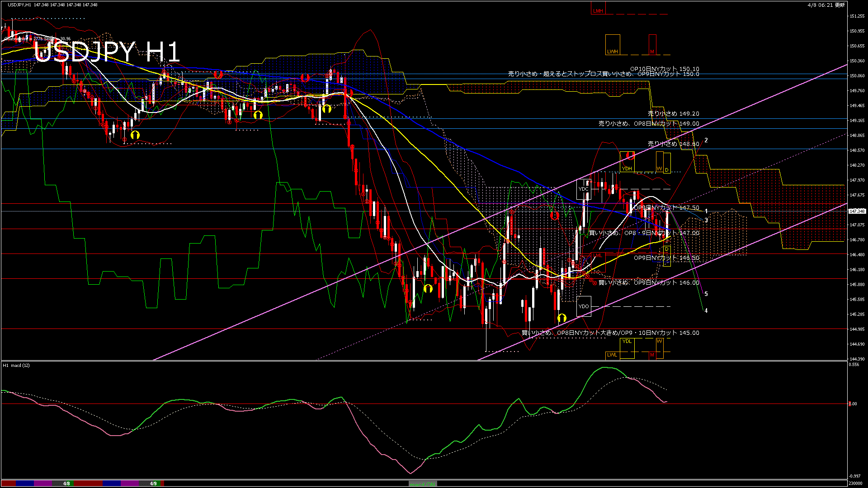Click the NYカット 145.00 buy label
The image size is (868, 488).
pyautogui.click(x=610, y=333)
